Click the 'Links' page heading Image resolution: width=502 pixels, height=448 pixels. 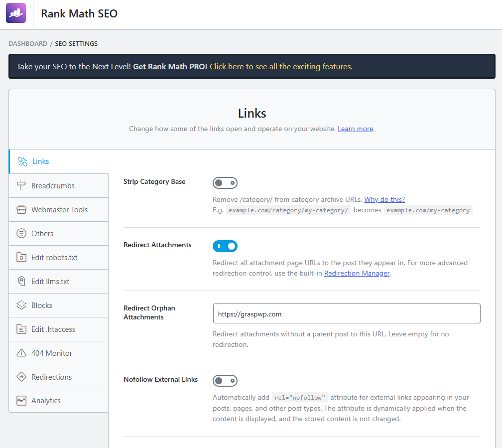tap(252, 114)
